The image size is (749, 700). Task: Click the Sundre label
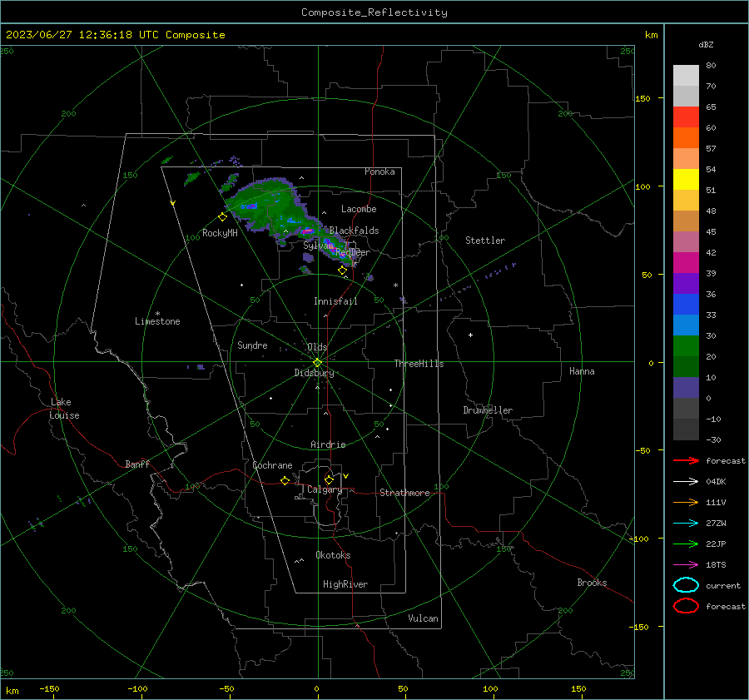(252, 345)
